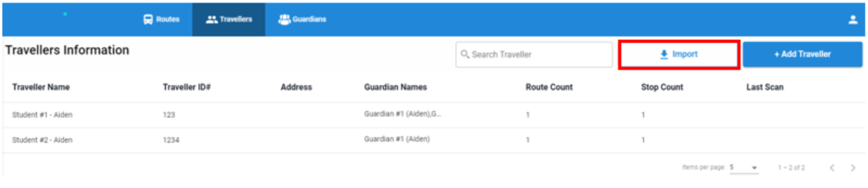This screenshot has height=188, width=868.
Task: Click the magnifier icon in search box
Action: [465, 54]
